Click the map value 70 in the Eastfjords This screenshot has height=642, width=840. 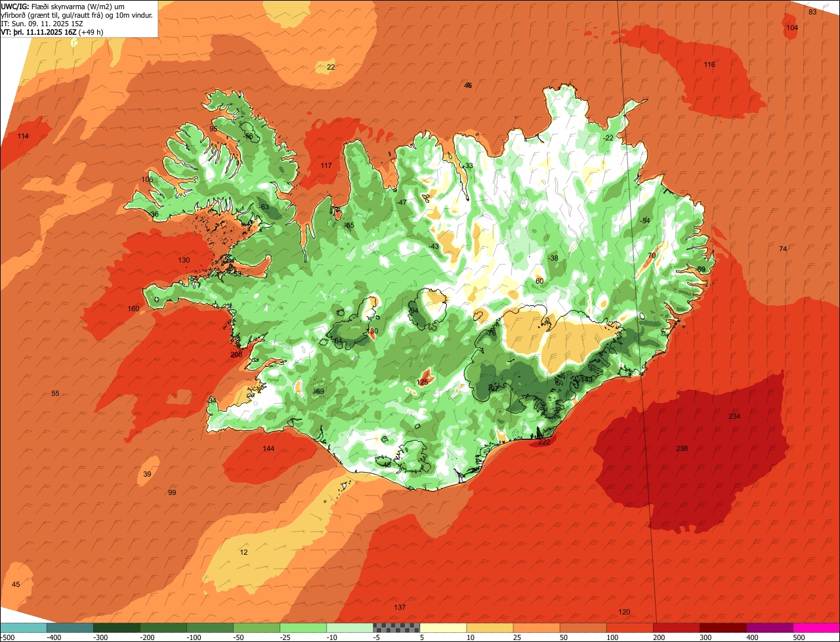(652, 255)
